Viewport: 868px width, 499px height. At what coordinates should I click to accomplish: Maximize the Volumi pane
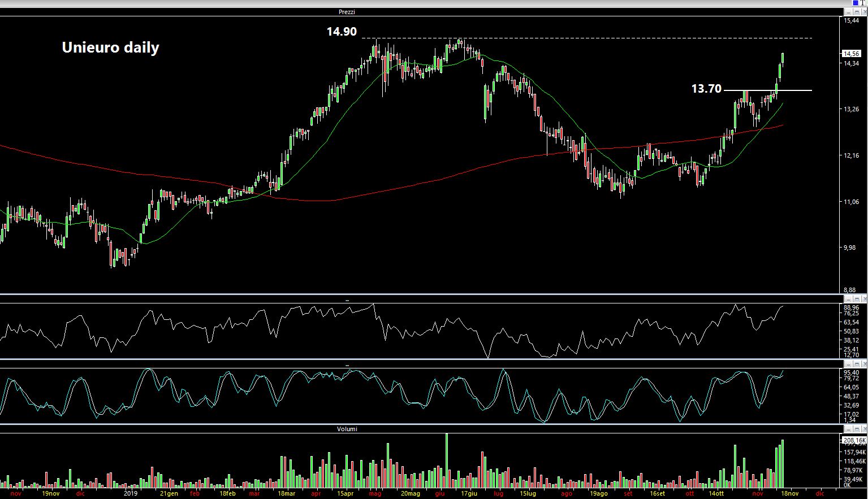[857, 429]
